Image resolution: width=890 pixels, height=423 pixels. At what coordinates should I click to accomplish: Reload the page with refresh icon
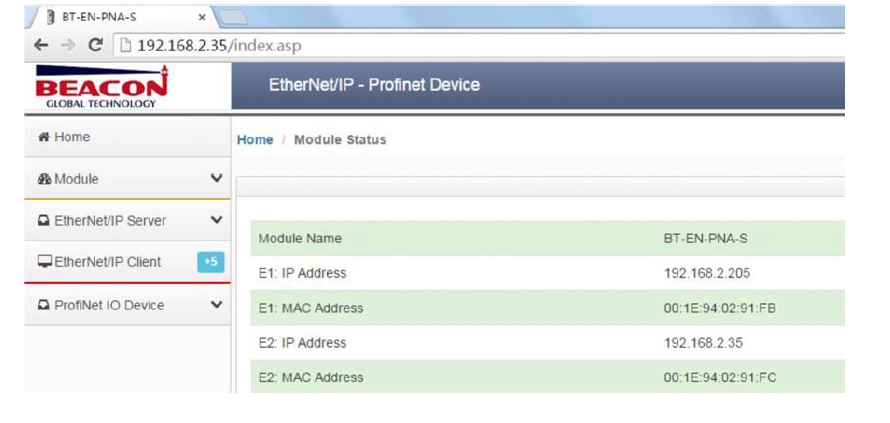[96, 45]
